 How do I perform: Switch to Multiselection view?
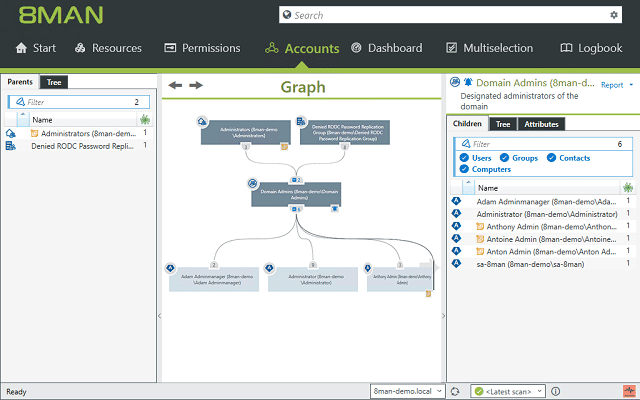tap(489, 48)
